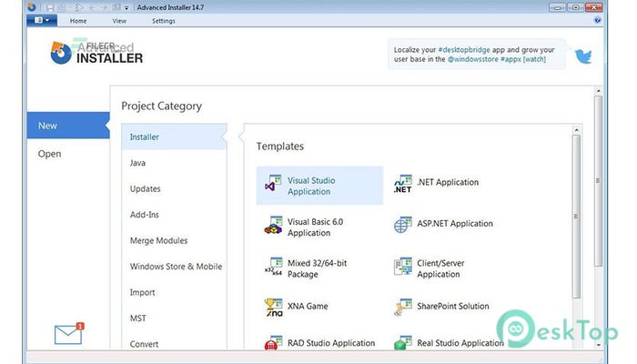Click the Client/Server Application icon

click(402, 267)
